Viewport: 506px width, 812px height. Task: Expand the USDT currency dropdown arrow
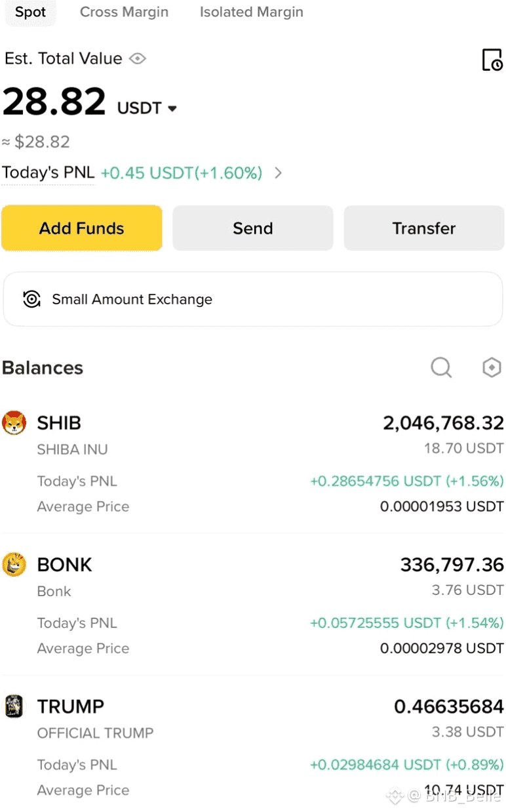tap(172, 109)
